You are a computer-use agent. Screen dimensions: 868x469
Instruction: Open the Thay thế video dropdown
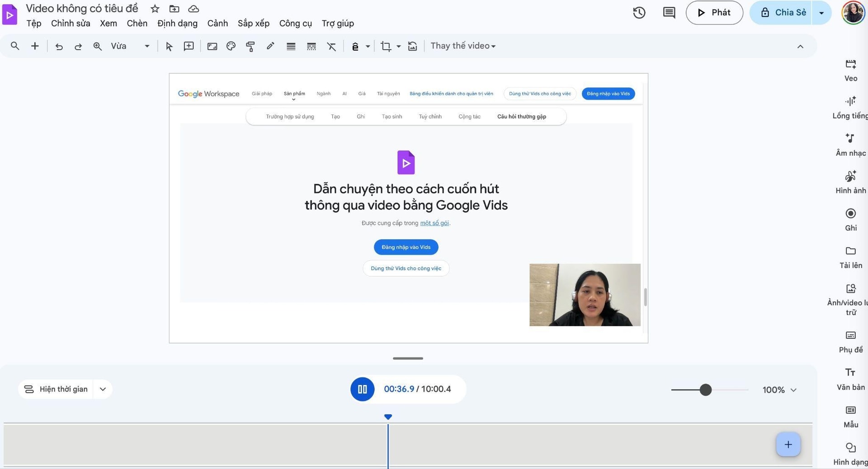463,46
